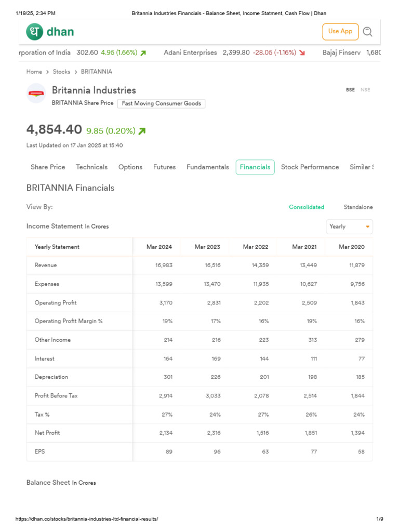This screenshot has width=399, height=532.
Task: Switch to the NSE exchange
Action: point(365,89)
